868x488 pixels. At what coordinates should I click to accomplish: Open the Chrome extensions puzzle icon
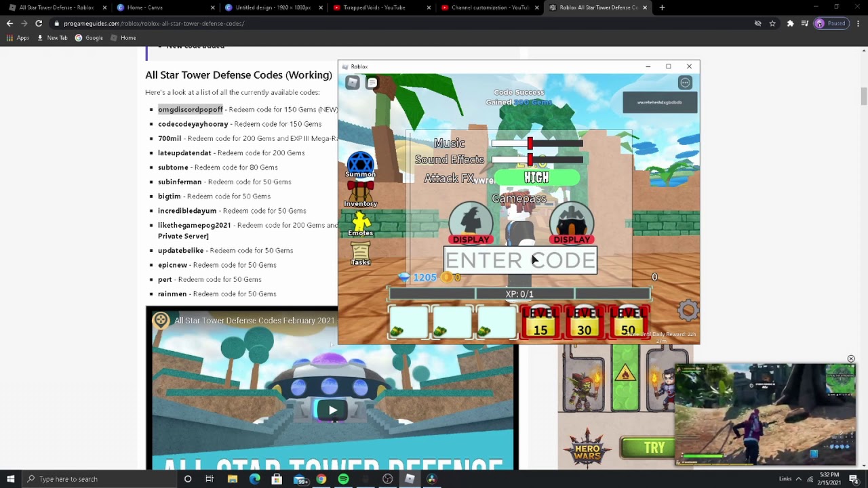point(790,23)
